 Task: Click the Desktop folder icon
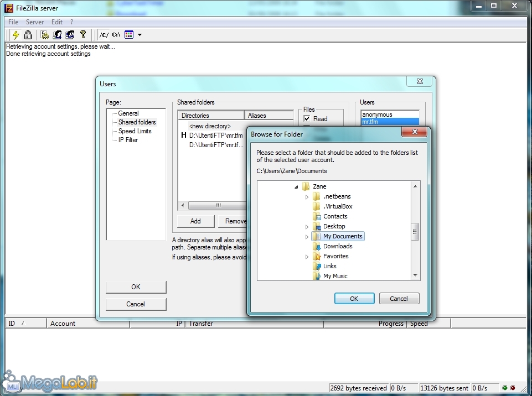(x=317, y=226)
